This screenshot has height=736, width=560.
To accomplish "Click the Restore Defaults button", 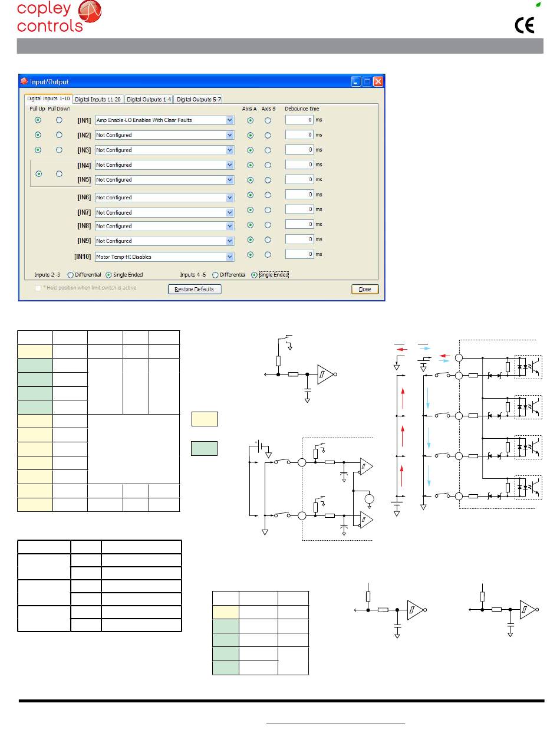I will [195, 289].
